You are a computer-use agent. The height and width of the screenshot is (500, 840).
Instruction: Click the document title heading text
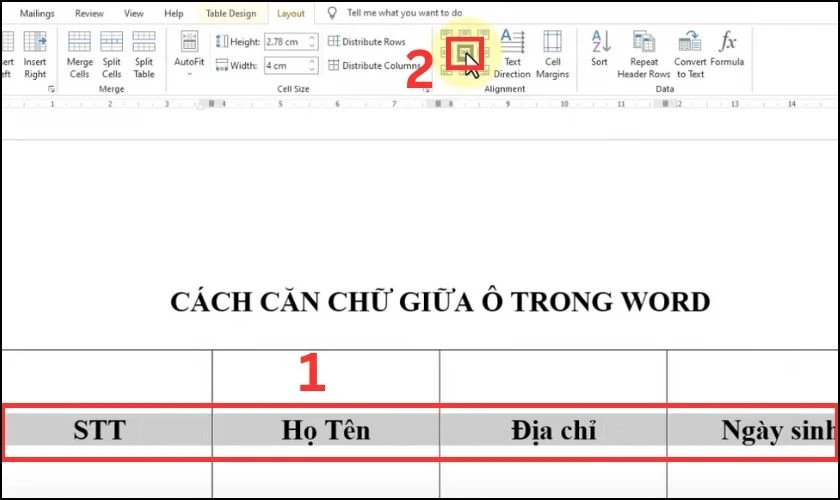[440, 302]
